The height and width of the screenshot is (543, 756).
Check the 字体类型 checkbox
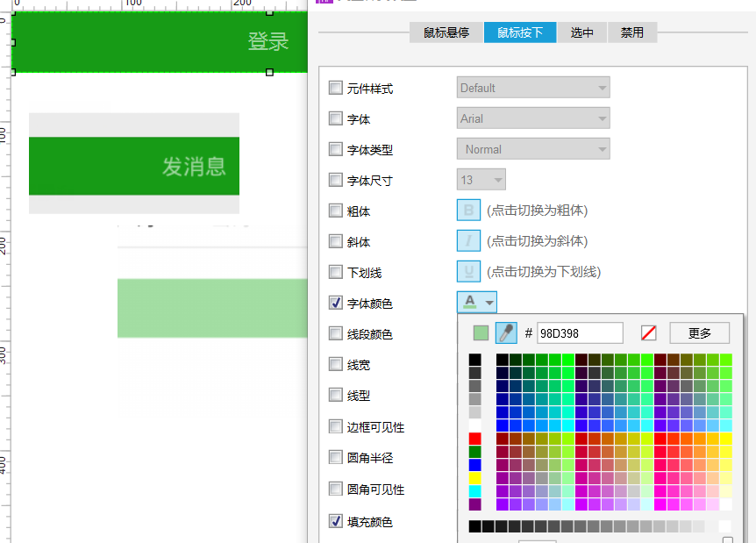pyautogui.click(x=336, y=149)
